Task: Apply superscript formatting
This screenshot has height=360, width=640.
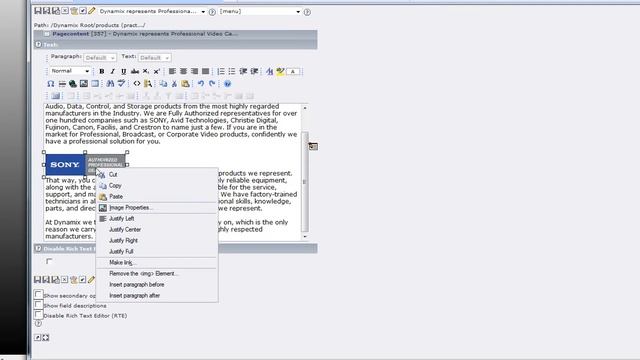Action: pyautogui.click(x=157, y=71)
